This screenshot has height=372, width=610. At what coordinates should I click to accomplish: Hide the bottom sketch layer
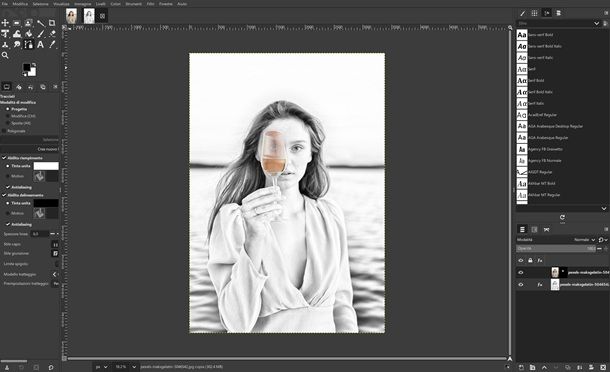[x=521, y=285]
